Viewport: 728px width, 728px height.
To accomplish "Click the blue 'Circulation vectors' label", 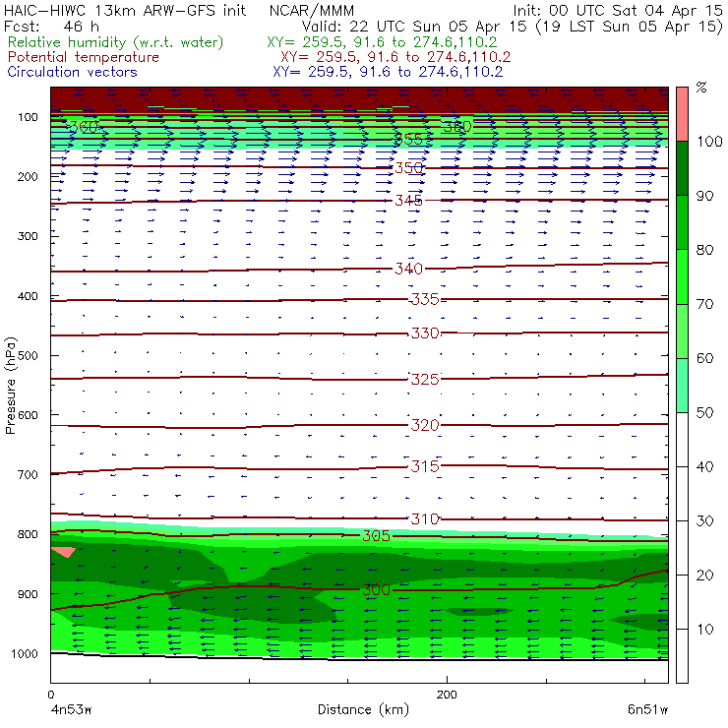I will pos(72,72).
